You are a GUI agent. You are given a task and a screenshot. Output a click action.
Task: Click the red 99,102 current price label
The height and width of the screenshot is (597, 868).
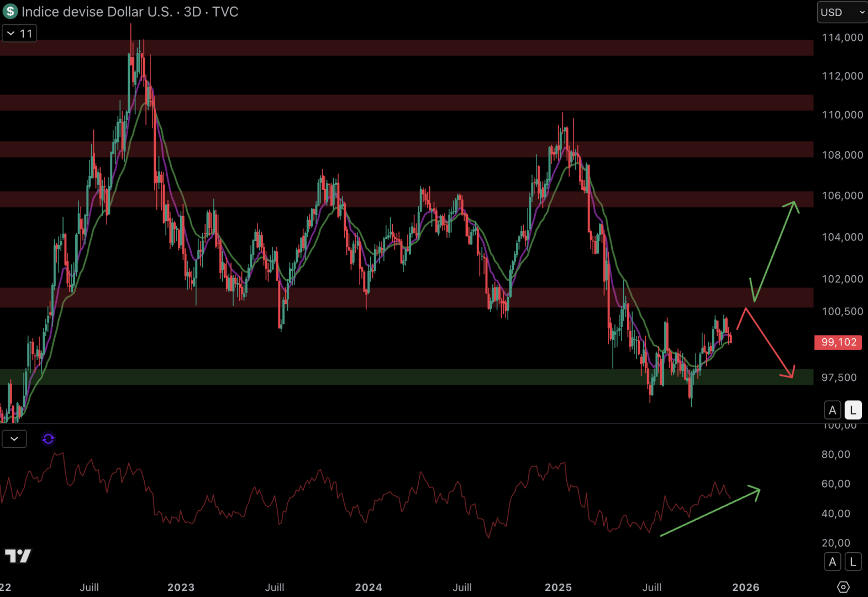point(838,342)
